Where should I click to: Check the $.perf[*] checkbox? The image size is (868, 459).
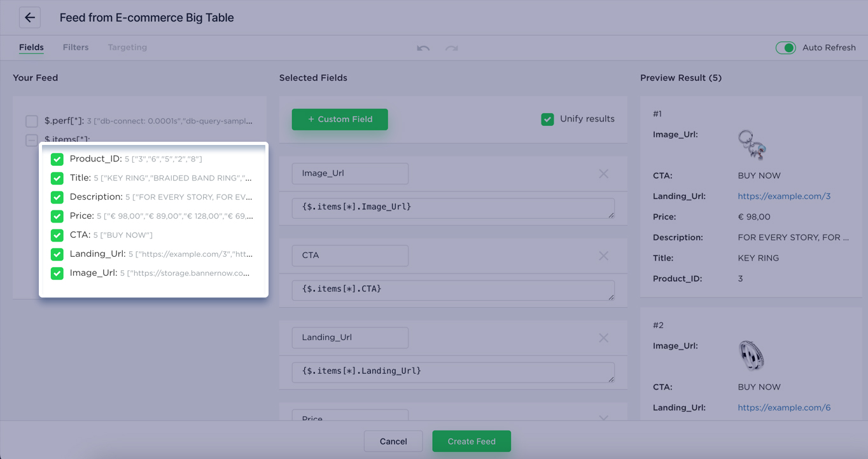coord(32,121)
